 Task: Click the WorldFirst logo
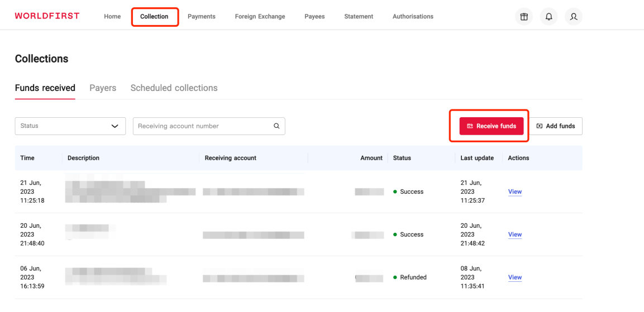[47, 16]
